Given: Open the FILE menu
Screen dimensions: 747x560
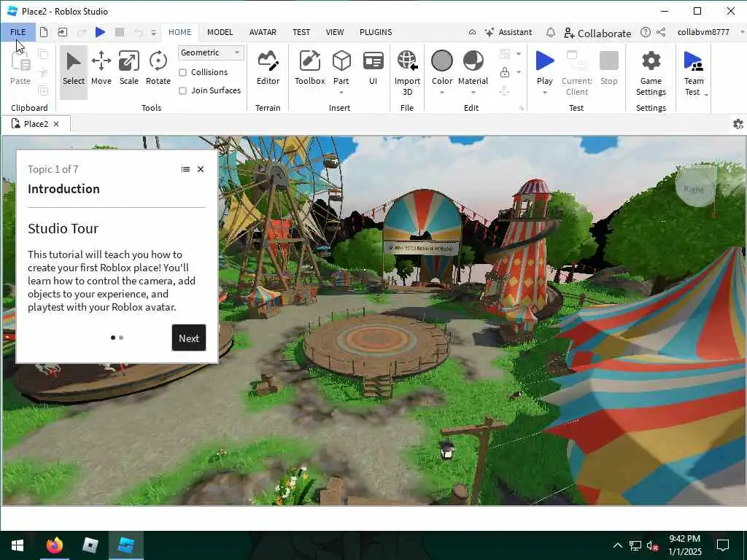Looking at the screenshot, I should pos(18,32).
